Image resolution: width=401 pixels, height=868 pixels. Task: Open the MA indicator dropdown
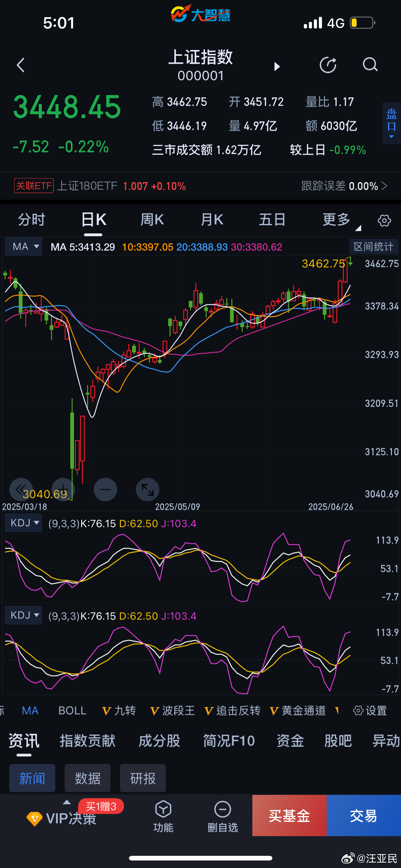coord(23,247)
